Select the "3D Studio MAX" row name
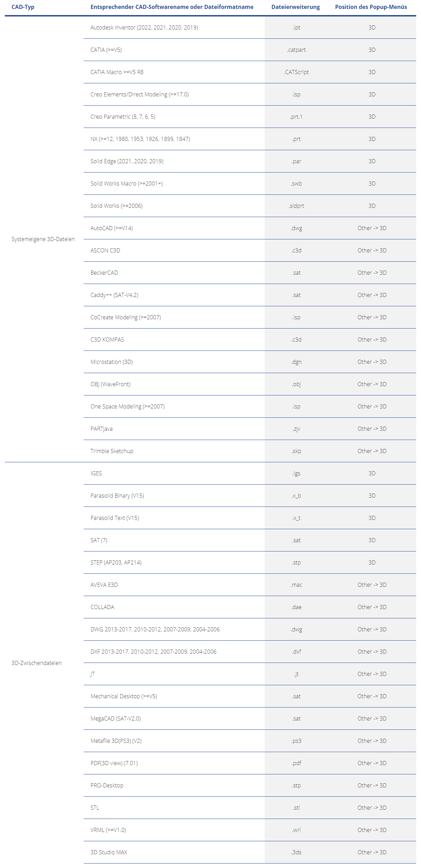Viewport: 421px width, 868px height. click(109, 852)
